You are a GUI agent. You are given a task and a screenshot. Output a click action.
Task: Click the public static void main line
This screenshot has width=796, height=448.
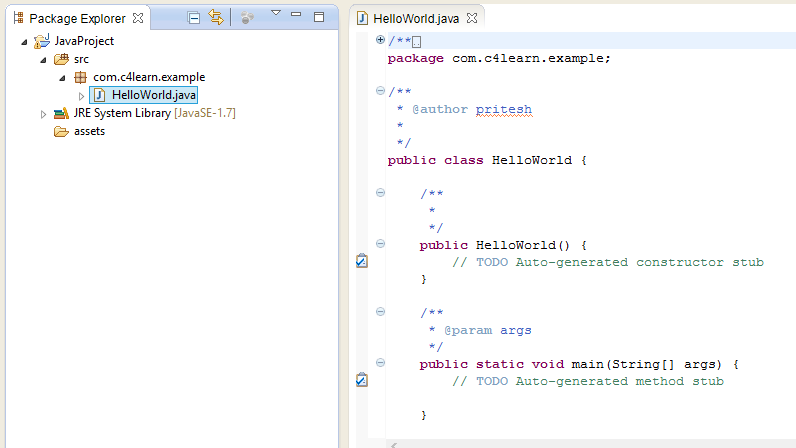pyautogui.click(x=579, y=364)
